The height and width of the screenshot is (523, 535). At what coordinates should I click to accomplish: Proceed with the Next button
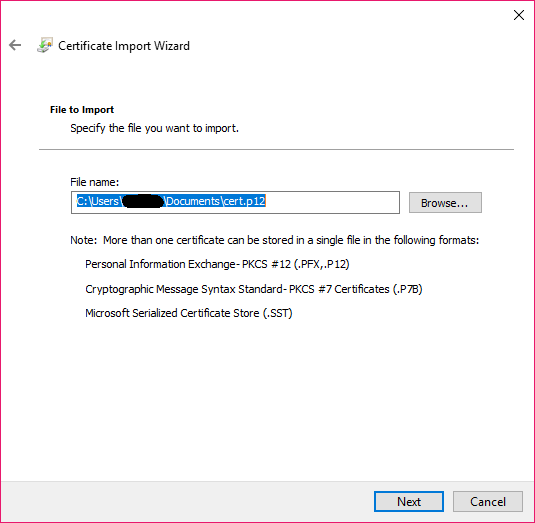coord(409,501)
